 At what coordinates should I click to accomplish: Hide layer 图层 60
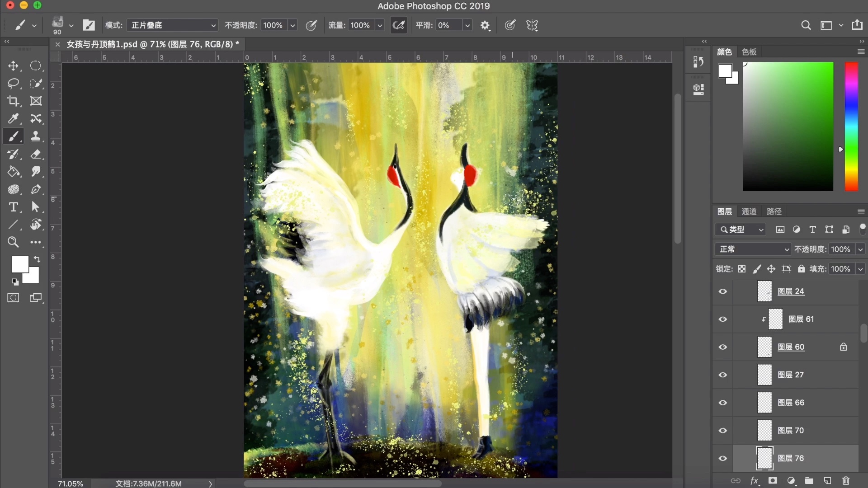point(723,347)
